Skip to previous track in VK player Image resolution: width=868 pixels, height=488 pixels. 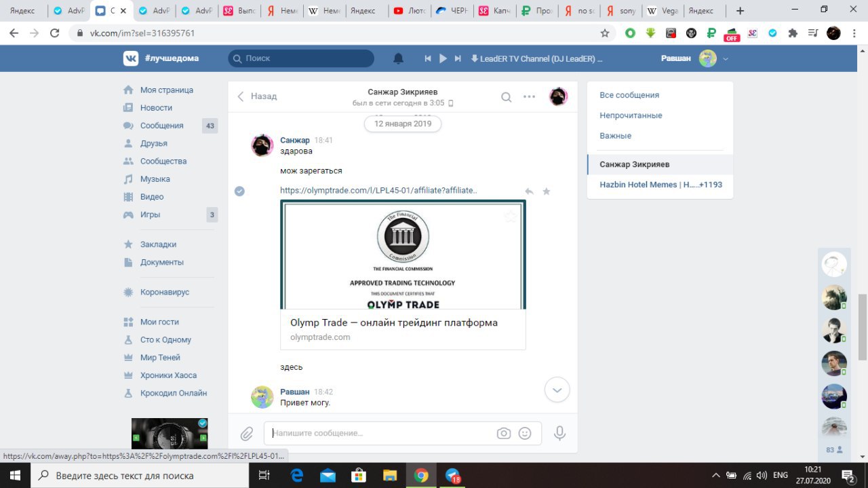pyautogui.click(x=428, y=58)
